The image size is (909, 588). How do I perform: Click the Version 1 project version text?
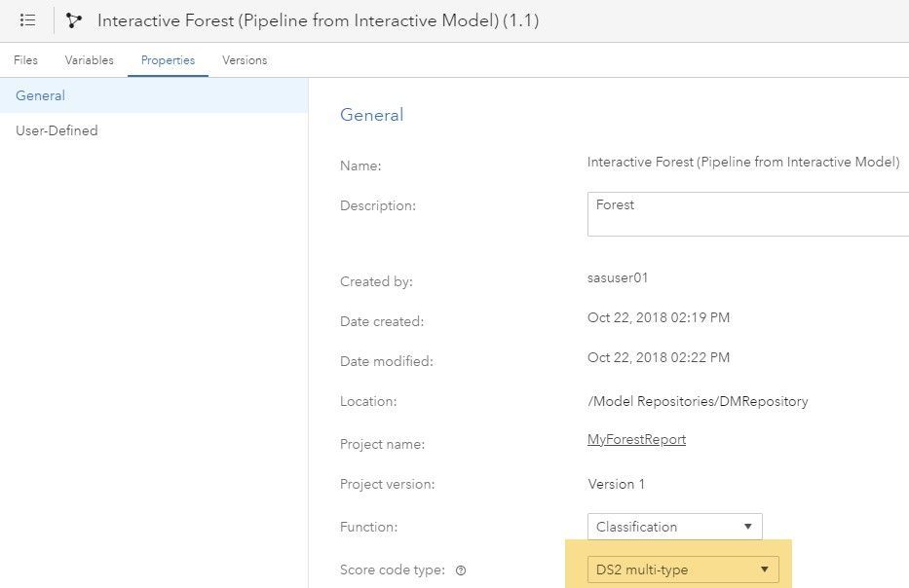(x=616, y=484)
